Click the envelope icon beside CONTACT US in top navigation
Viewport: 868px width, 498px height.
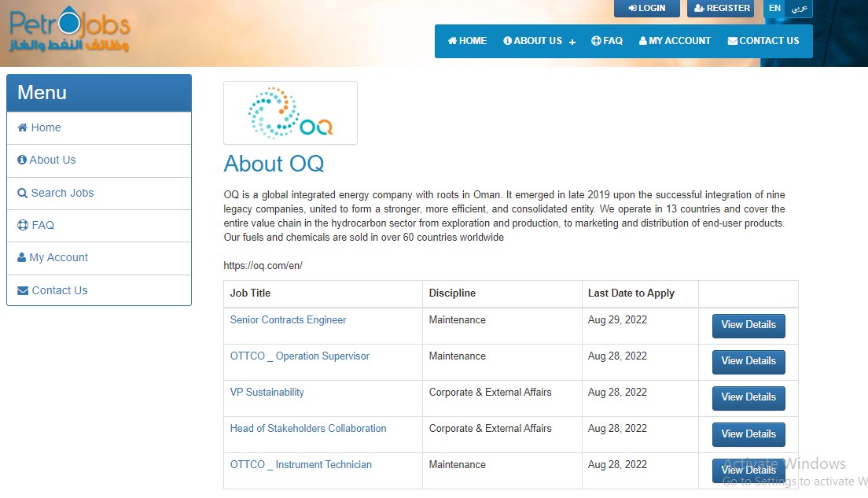pos(733,41)
